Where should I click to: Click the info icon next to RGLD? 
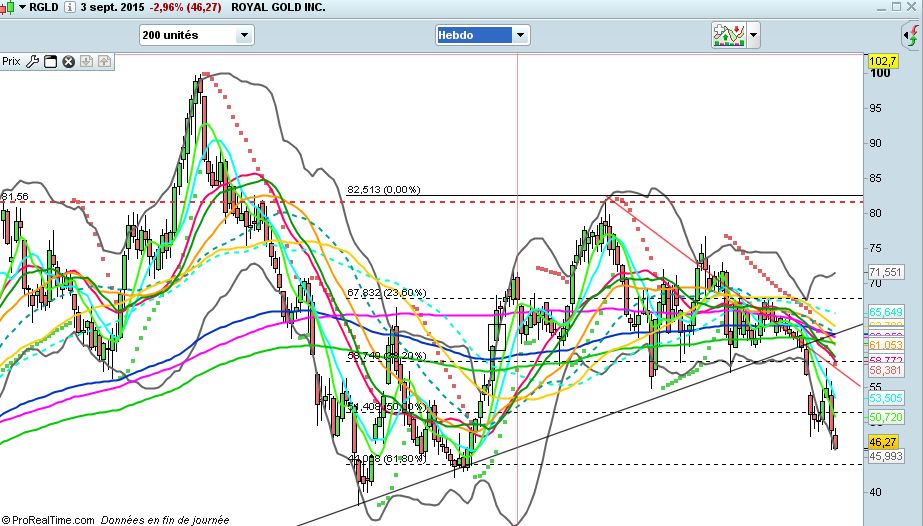point(69,8)
